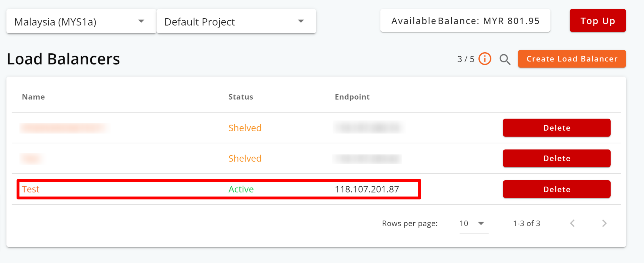644x263 pixels.
Task: Open the second blurred load balancer name
Action: [x=32, y=158]
